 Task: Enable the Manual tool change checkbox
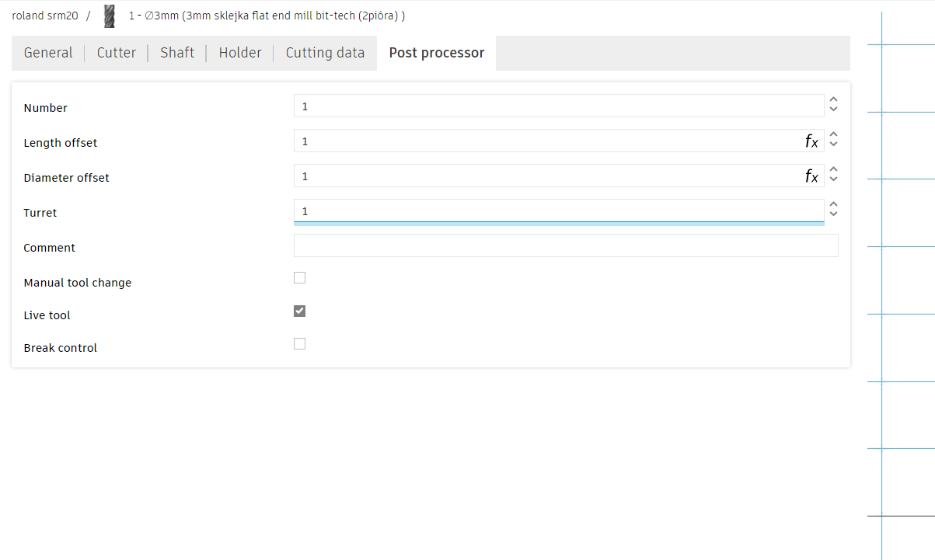[x=300, y=278]
